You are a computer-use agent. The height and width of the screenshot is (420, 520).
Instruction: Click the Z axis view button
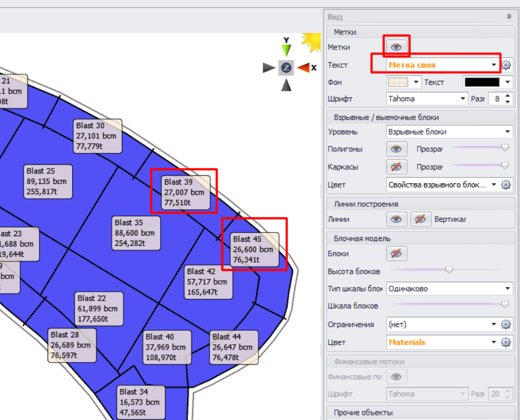(286, 68)
